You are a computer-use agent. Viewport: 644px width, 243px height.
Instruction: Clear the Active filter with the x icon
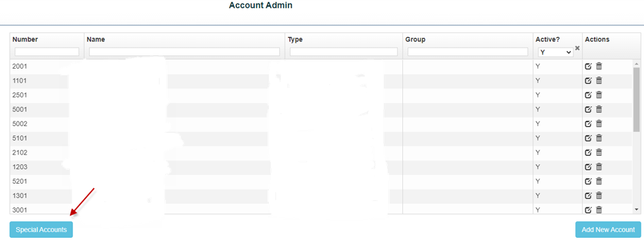(577, 48)
